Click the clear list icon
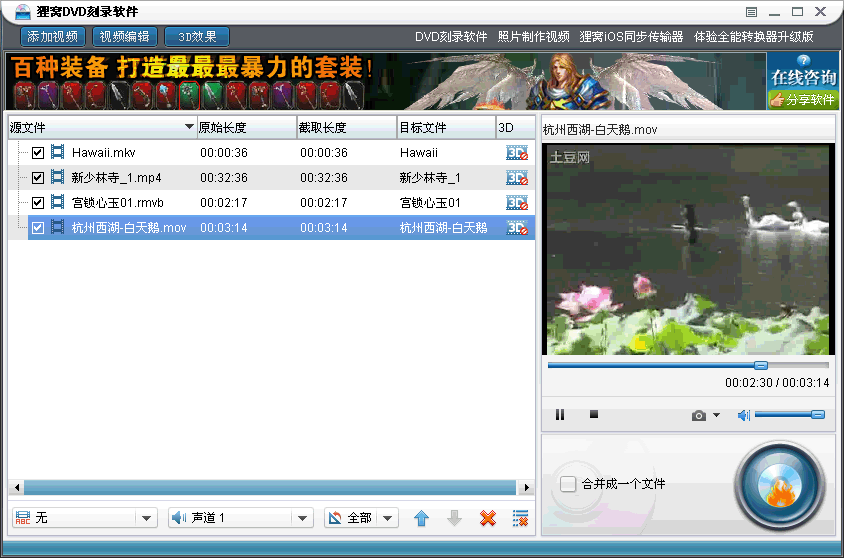This screenshot has width=844, height=558. (521, 518)
